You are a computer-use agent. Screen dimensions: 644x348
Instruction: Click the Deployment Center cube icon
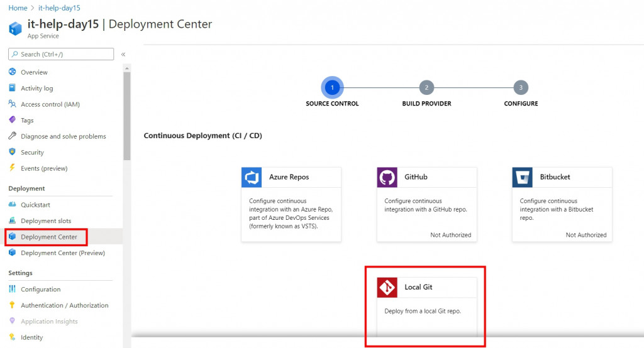coord(13,236)
